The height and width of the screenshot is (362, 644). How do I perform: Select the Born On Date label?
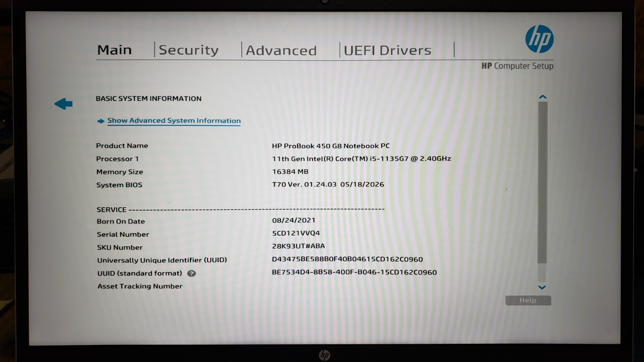coord(121,221)
